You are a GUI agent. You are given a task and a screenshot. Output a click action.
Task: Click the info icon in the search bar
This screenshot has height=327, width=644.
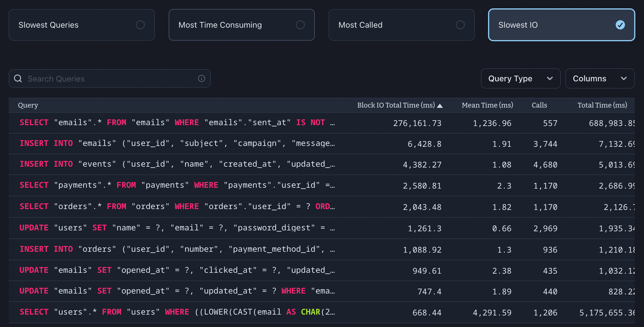pyautogui.click(x=201, y=78)
